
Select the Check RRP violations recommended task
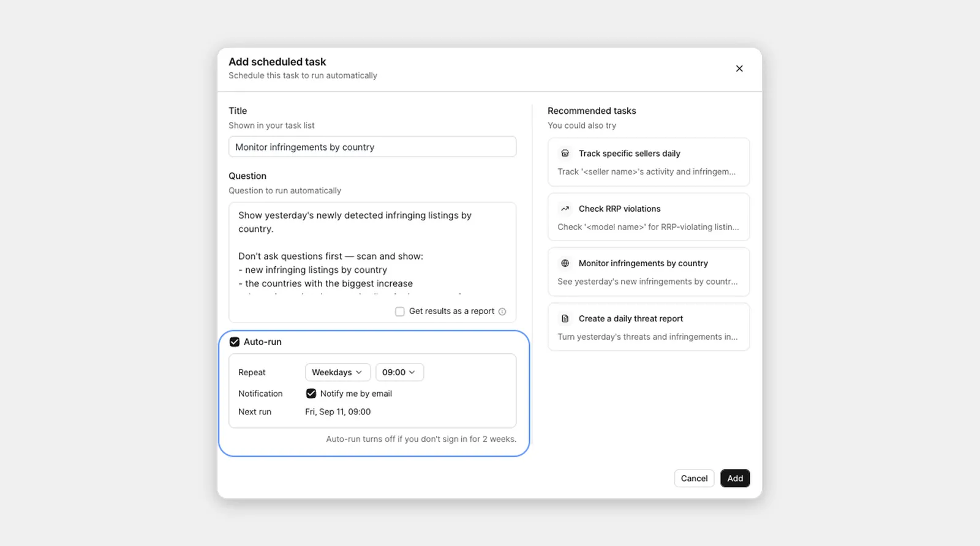tap(649, 217)
